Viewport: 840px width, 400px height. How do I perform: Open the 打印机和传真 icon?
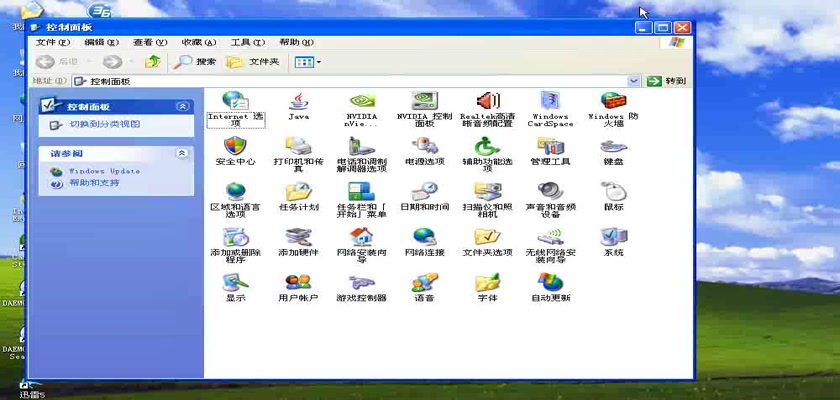298,146
